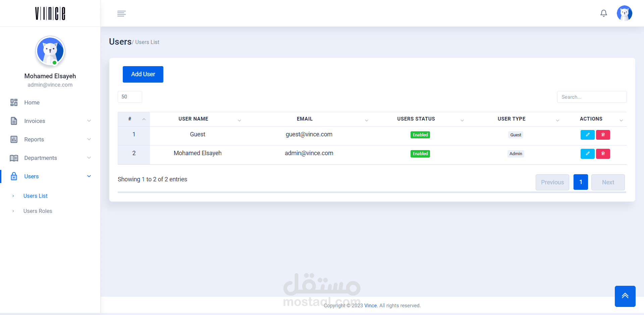Image resolution: width=644 pixels, height=315 pixels.
Task: Click Mohamed Elsayeh table name cell
Action: [x=198, y=153]
